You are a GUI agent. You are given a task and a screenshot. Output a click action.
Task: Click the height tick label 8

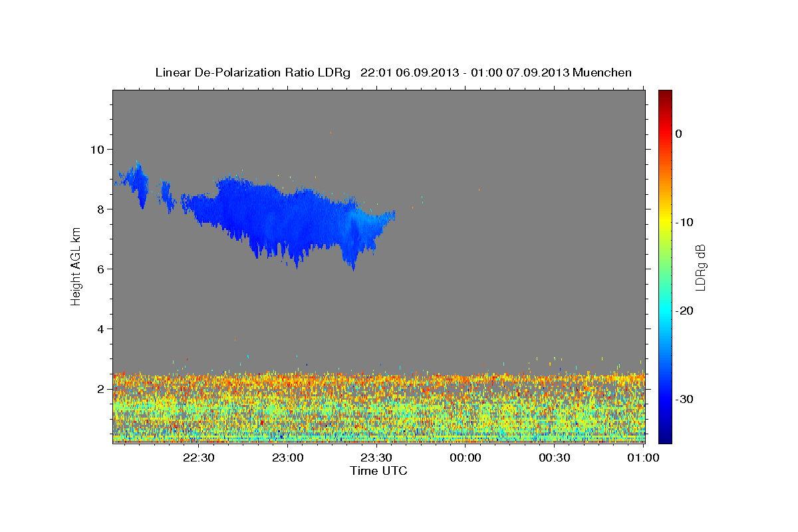click(x=102, y=209)
